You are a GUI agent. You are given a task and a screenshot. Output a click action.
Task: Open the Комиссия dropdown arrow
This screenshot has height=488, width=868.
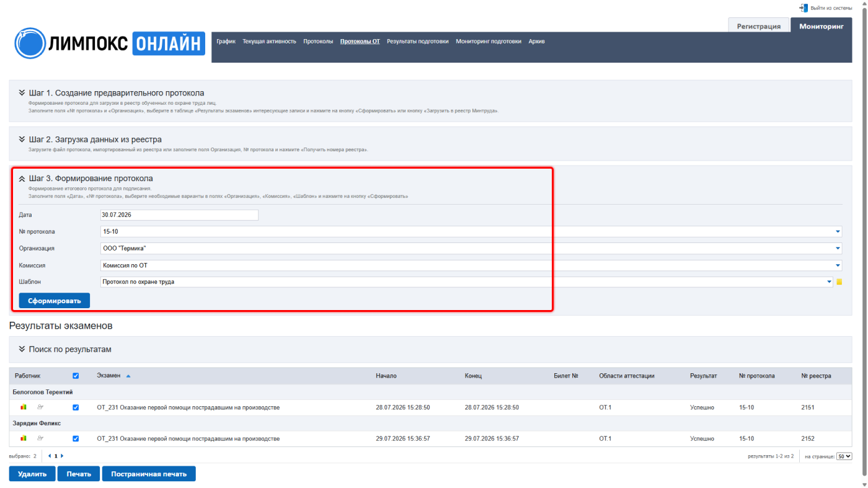pyautogui.click(x=839, y=265)
